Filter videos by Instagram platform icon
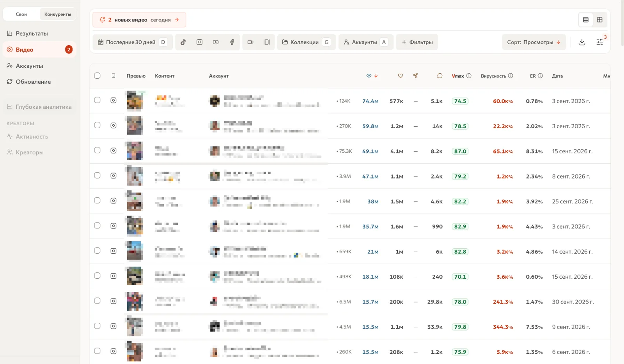 tap(199, 42)
